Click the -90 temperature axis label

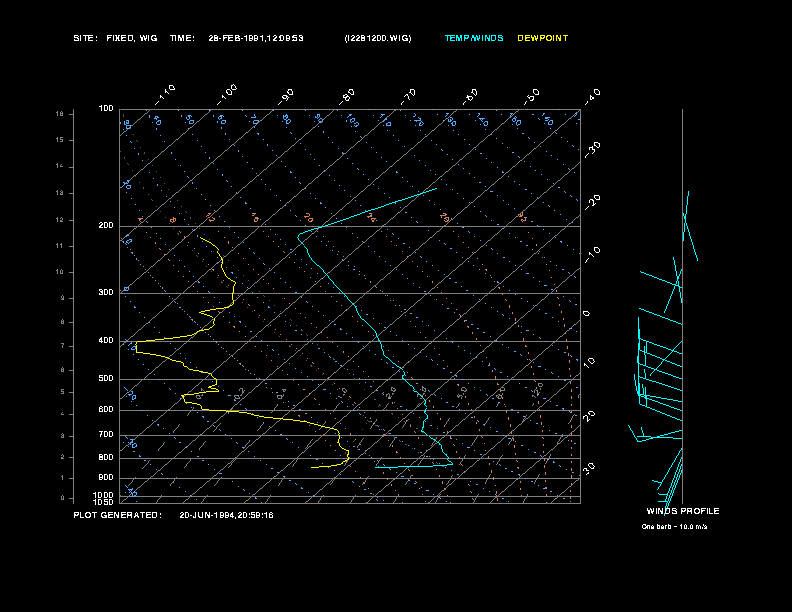click(286, 97)
